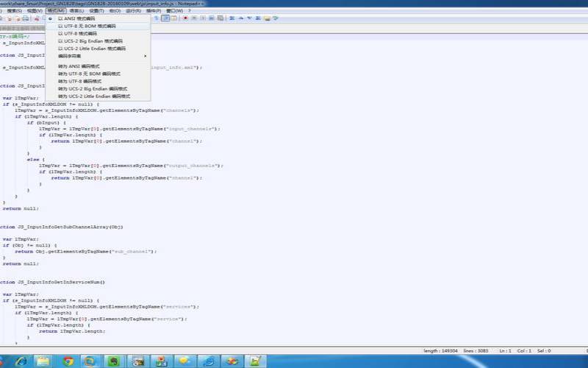Select 以 UCS-2 Big Endian 格式编码
588x368 pixels.
(x=98, y=41)
